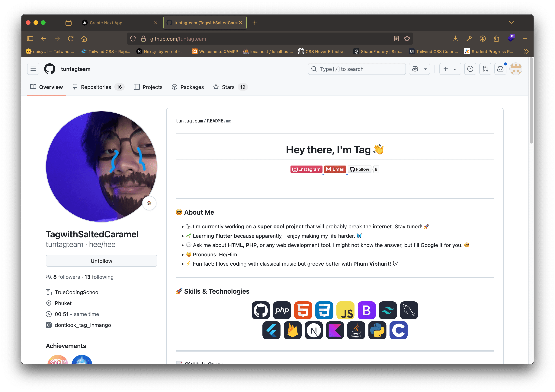Click the GitHub skill icon
This screenshot has height=392, width=555.
261,310
